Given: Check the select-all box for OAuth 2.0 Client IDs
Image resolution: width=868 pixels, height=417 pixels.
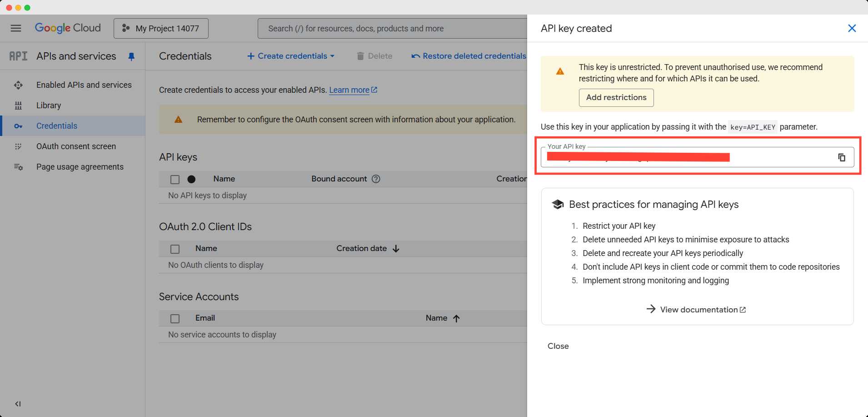Looking at the screenshot, I should coord(175,249).
